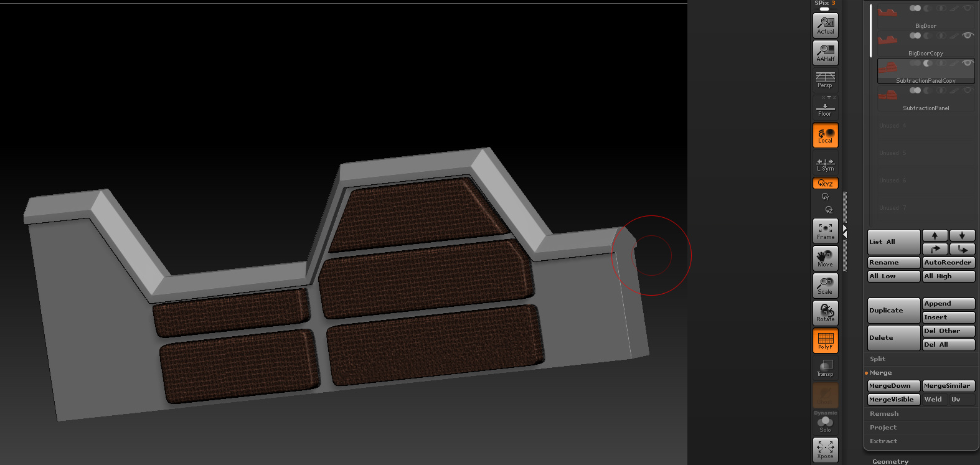The height and width of the screenshot is (465, 980).
Task: Select subtool down with down arrow
Action: [962, 235]
